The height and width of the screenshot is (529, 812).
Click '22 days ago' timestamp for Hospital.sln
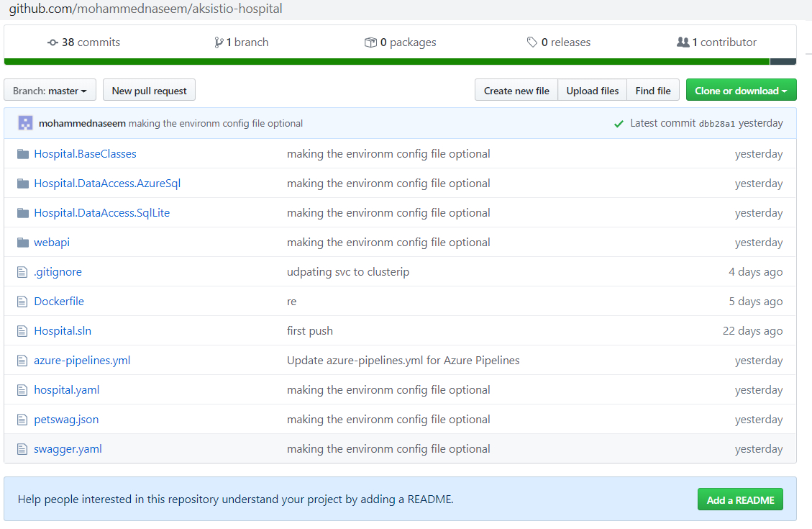coord(752,331)
